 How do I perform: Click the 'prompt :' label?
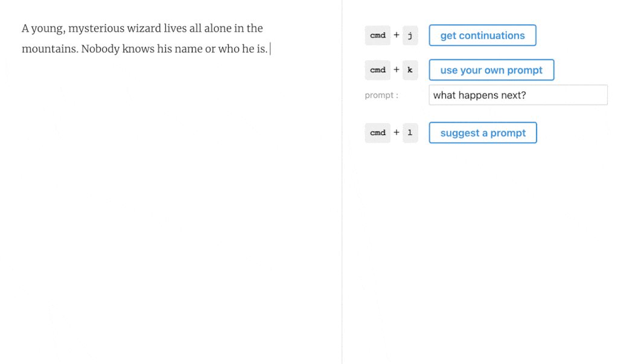381,95
